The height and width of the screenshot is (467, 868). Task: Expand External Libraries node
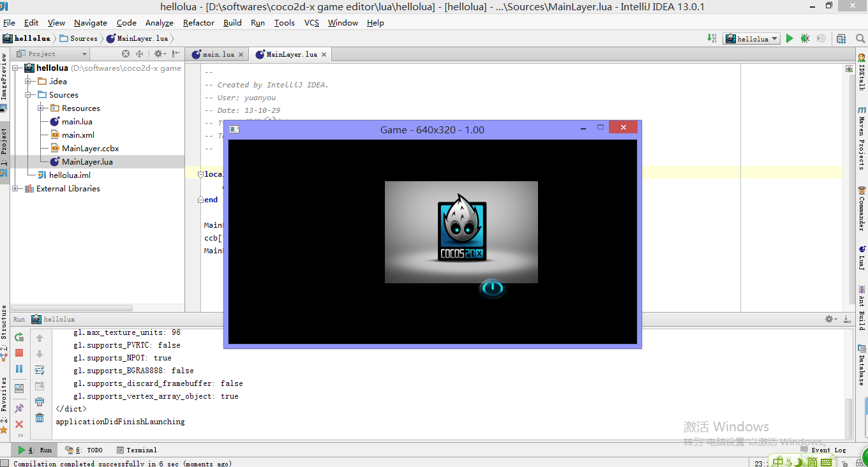click(x=15, y=188)
